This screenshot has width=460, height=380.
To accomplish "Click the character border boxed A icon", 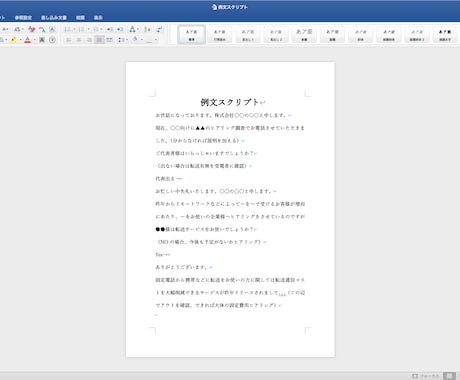I will [x=52, y=30].
